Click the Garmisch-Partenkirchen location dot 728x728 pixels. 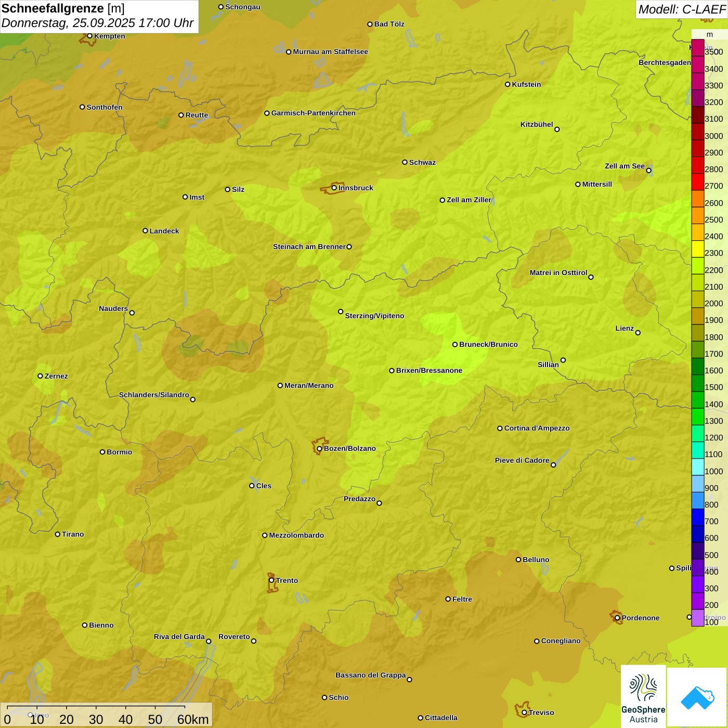click(x=267, y=113)
